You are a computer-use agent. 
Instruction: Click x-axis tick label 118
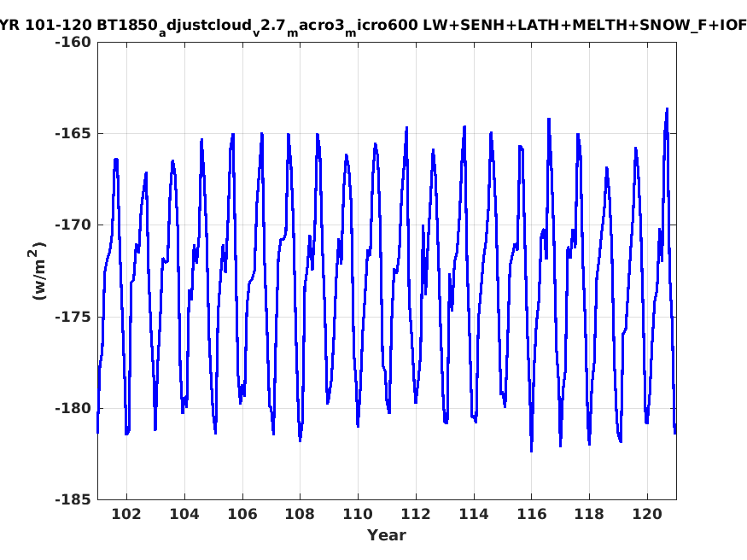point(589,514)
